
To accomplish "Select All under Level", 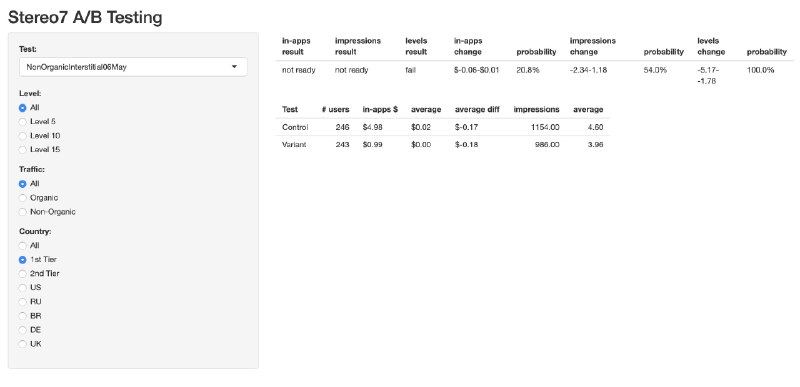I will [22, 108].
